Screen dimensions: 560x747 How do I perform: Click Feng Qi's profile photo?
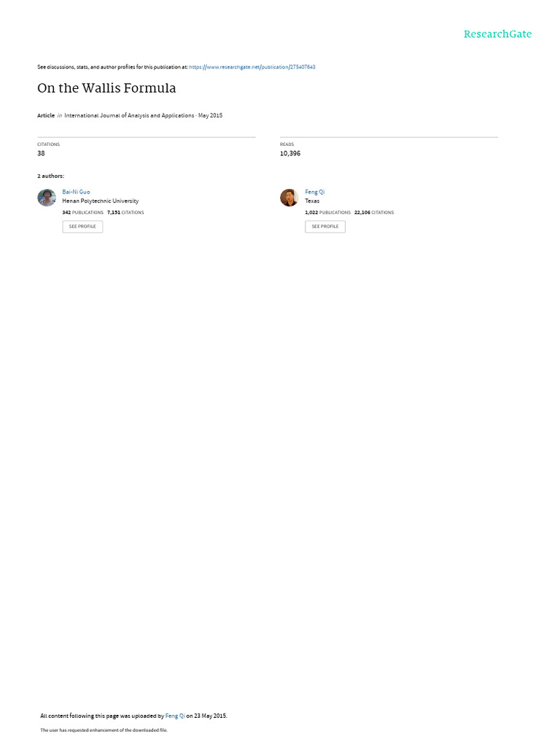click(x=289, y=198)
